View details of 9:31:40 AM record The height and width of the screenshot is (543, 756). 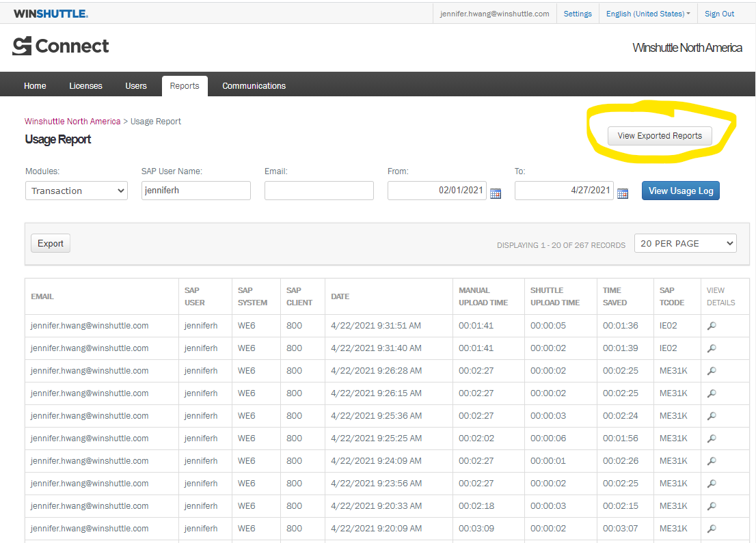pos(712,348)
